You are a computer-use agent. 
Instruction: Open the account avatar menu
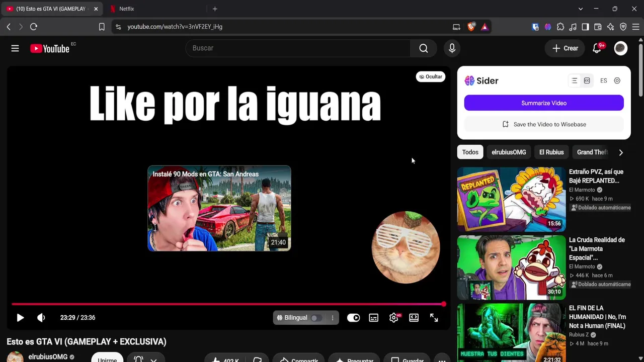(620, 48)
